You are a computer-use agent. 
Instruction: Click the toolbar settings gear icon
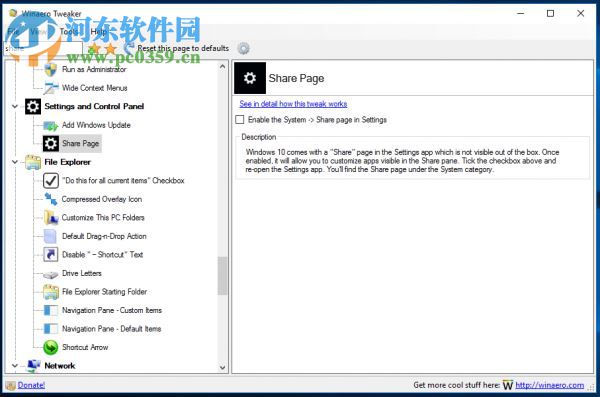pyautogui.click(x=243, y=48)
